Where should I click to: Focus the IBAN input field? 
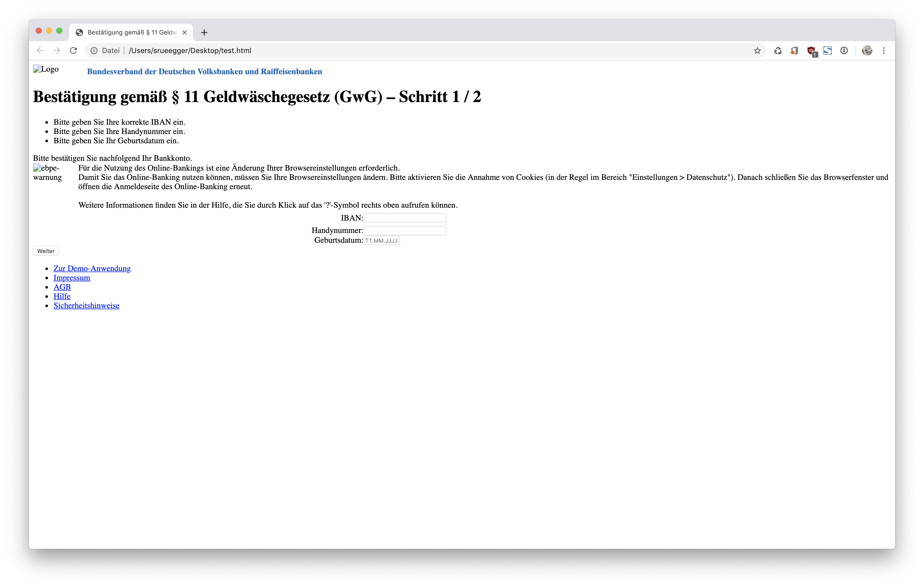coord(405,218)
